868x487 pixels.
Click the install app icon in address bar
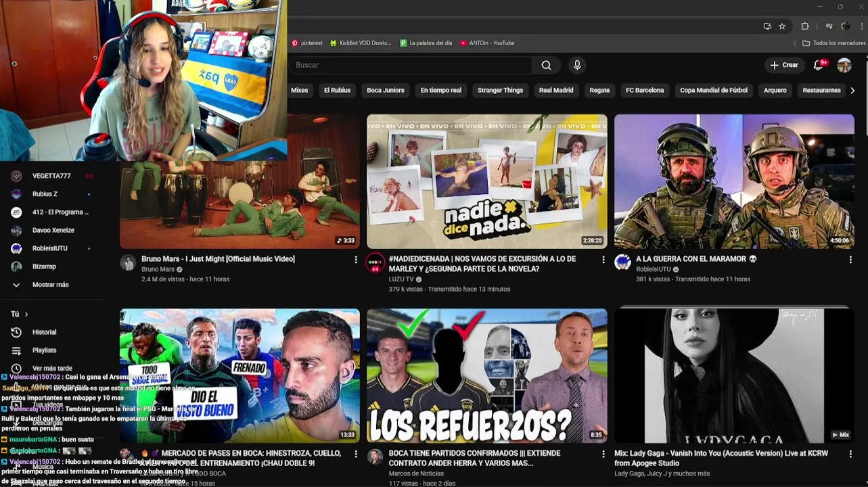[x=767, y=26]
